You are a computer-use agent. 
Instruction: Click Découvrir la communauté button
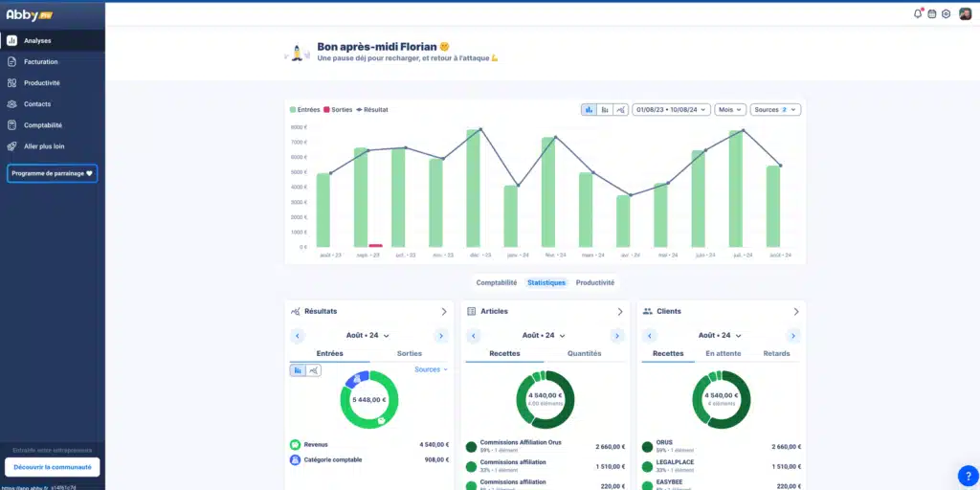click(52, 467)
